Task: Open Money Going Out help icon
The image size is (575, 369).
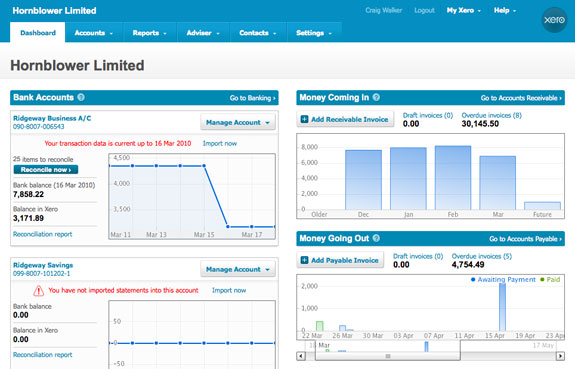Action: 376,238
